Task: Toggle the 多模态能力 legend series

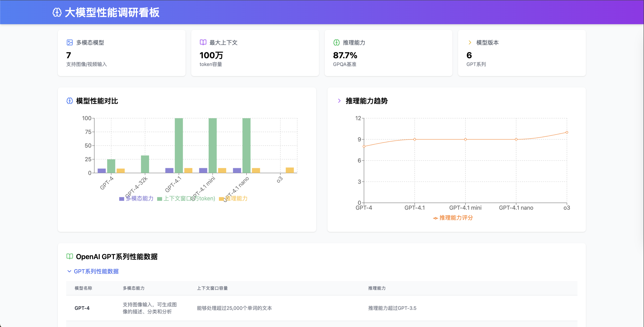Action: coord(139,198)
